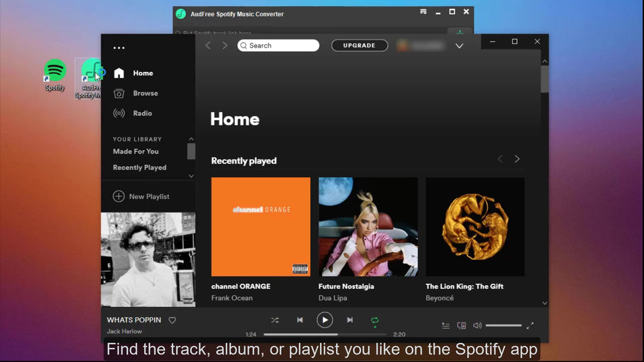Click the sidebar library scrollbar thumb

(191, 152)
